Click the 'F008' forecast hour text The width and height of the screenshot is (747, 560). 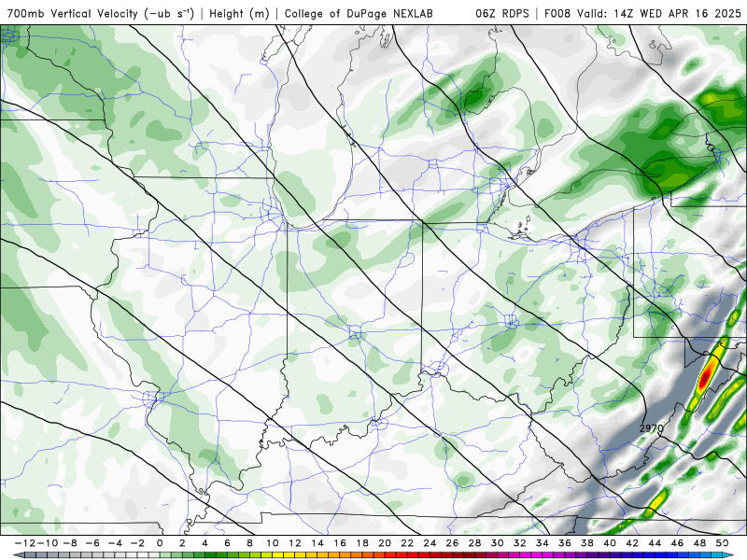557,14
